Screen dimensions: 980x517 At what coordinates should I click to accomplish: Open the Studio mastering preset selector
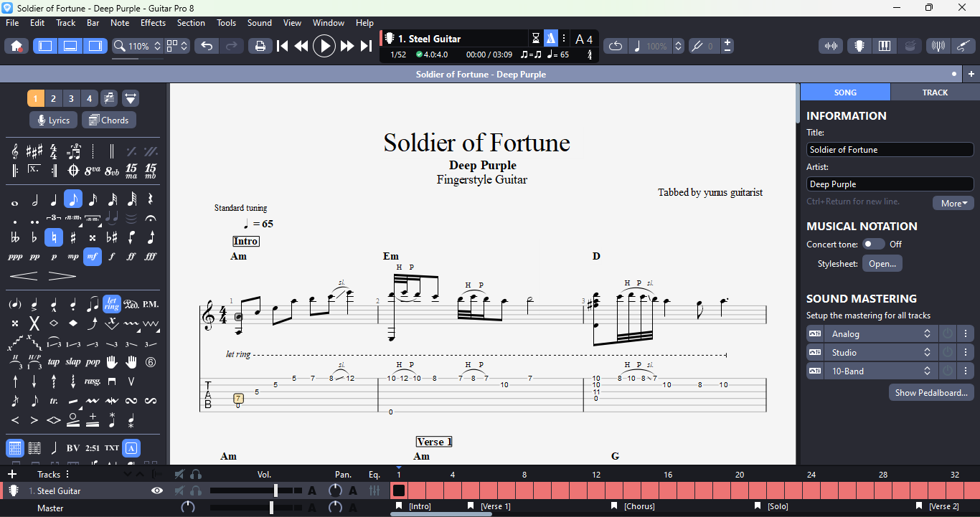pyautogui.click(x=880, y=353)
